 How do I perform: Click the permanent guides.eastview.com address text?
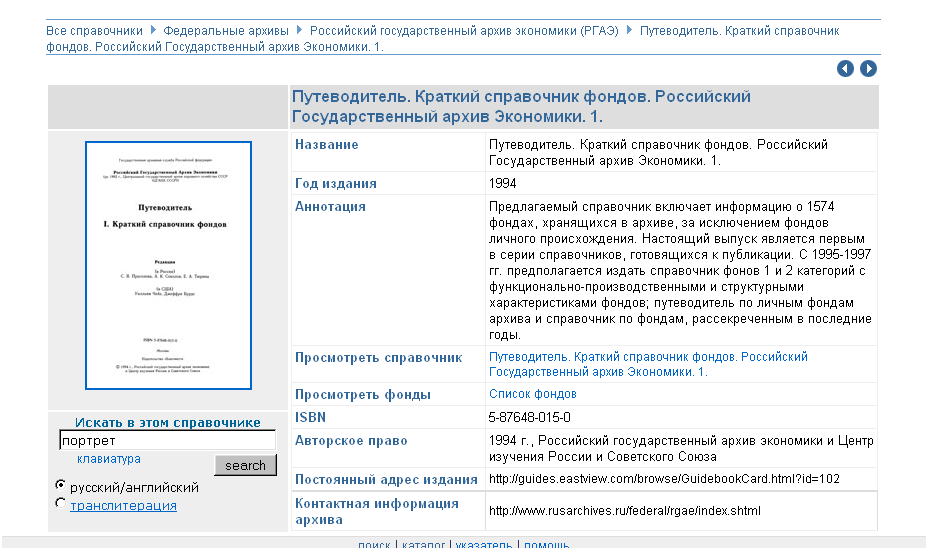[x=664, y=479]
